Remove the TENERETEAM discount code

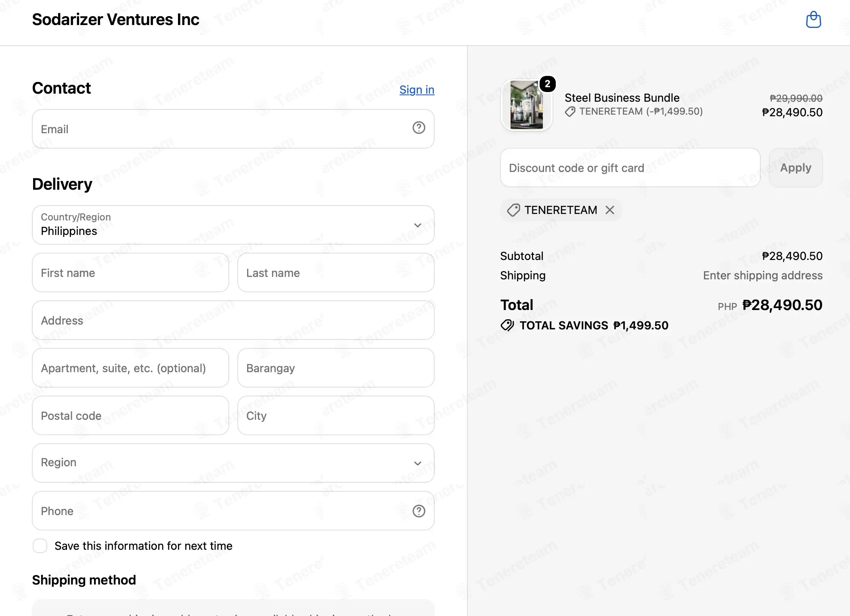tap(610, 210)
